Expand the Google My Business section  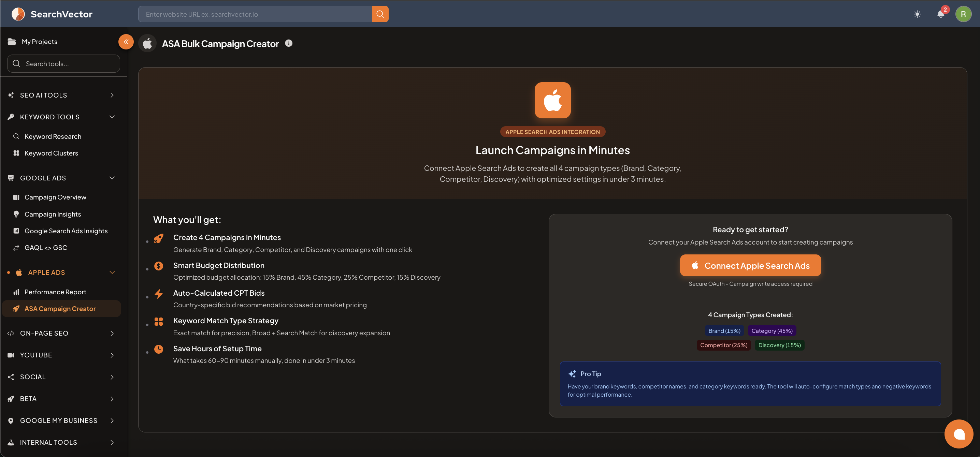tap(61, 421)
